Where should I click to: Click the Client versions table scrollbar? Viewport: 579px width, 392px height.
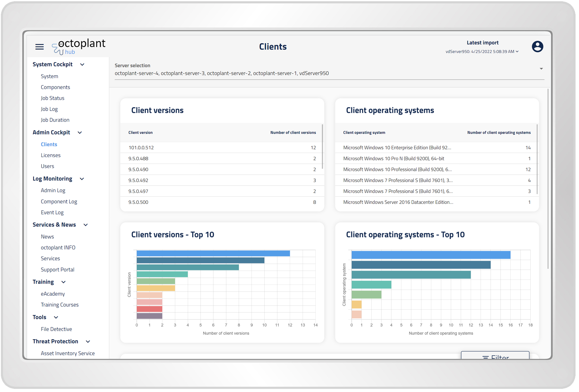322,147
